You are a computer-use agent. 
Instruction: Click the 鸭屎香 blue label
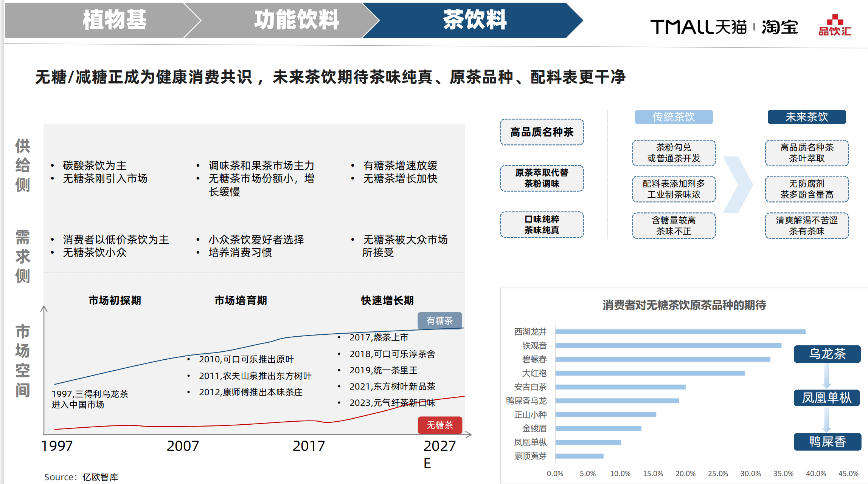tap(828, 442)
